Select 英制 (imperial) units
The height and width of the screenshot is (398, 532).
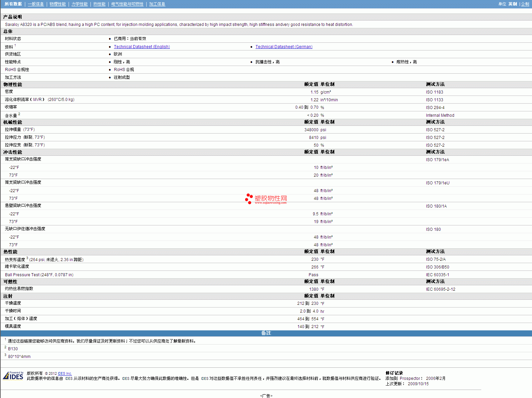coord(512,4)
